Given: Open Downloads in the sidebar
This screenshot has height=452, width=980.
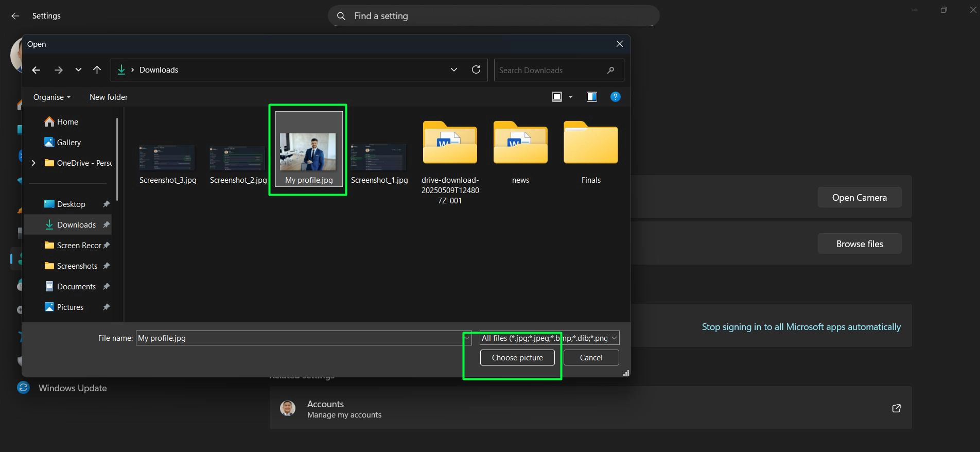Looking at the screenshot, I should 68,224.
